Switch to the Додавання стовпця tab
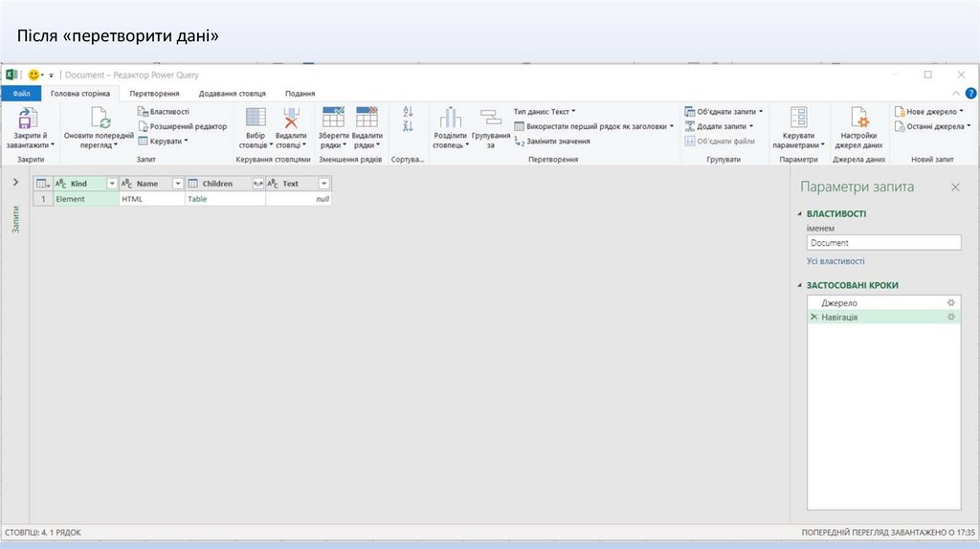The image size is (980, 549). pyautogui.click(x=232, y=93)
